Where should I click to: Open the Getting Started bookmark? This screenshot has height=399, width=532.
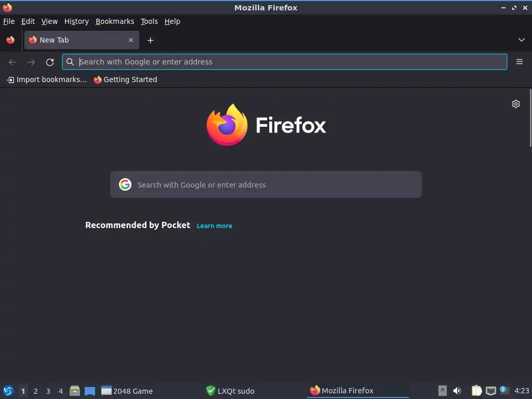tap(126, 79)
